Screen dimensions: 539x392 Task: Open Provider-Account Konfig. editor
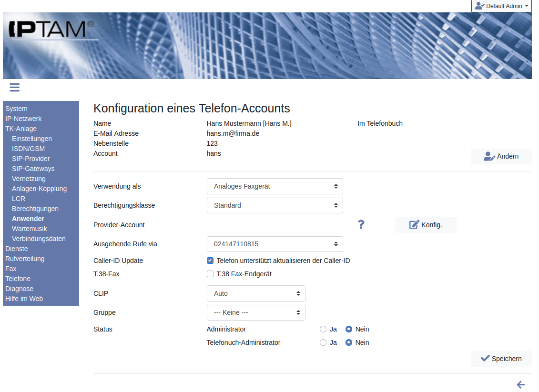(426, 225)
